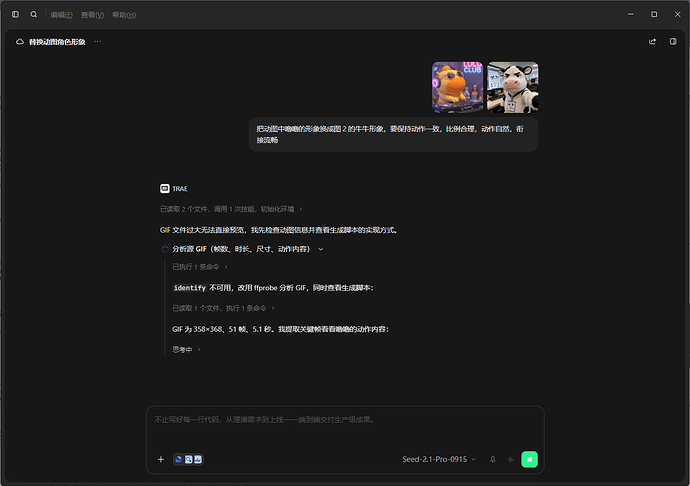Start voice input with the microphone icon
The height and width of the screenshot is (486, 690).
pyautogui.click(x=493, y=460)
